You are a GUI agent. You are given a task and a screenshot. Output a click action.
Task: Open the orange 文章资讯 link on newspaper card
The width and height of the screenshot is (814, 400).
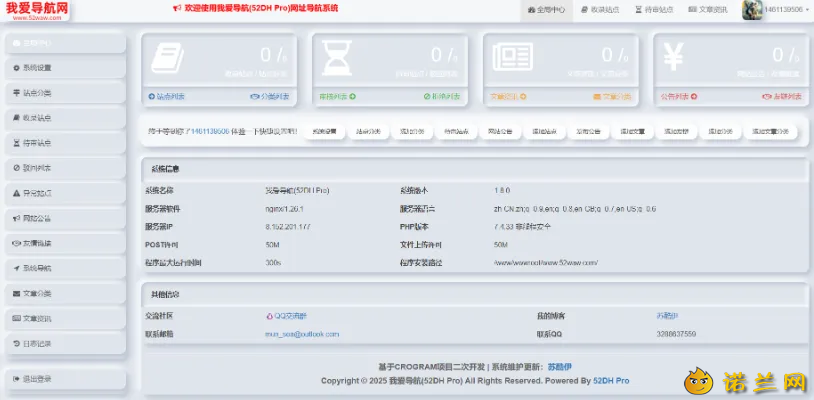point(508,96)
